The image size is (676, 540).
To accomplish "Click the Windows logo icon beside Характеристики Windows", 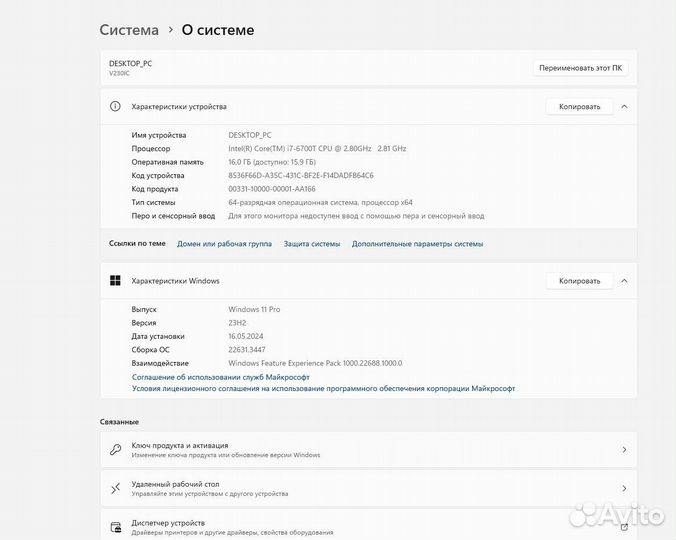I will (x=115, y=281).
